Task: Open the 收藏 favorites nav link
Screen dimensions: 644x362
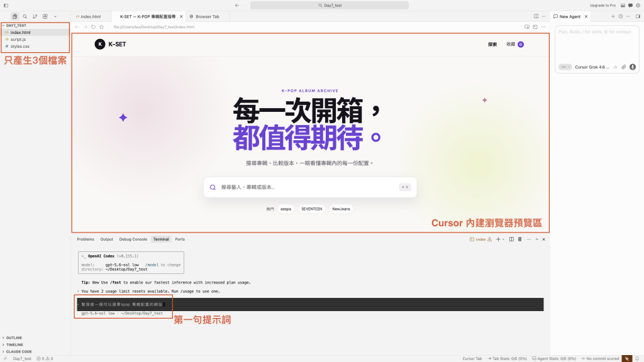Action: click(514, 45)
